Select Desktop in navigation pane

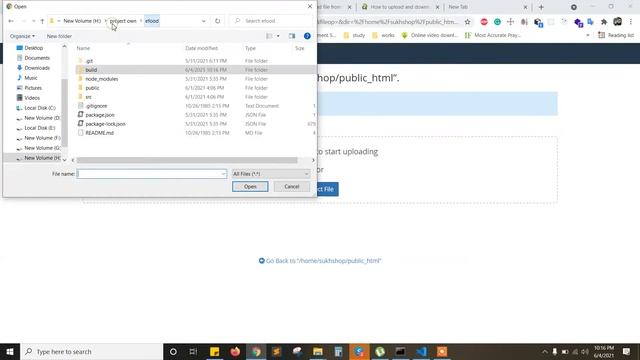(x=33, y=48)
